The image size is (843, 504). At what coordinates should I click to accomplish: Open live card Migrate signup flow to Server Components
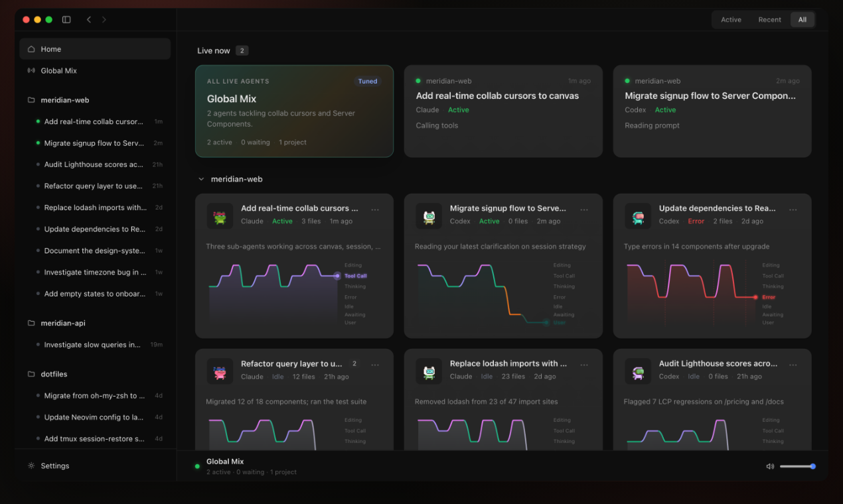click(712, 111)
